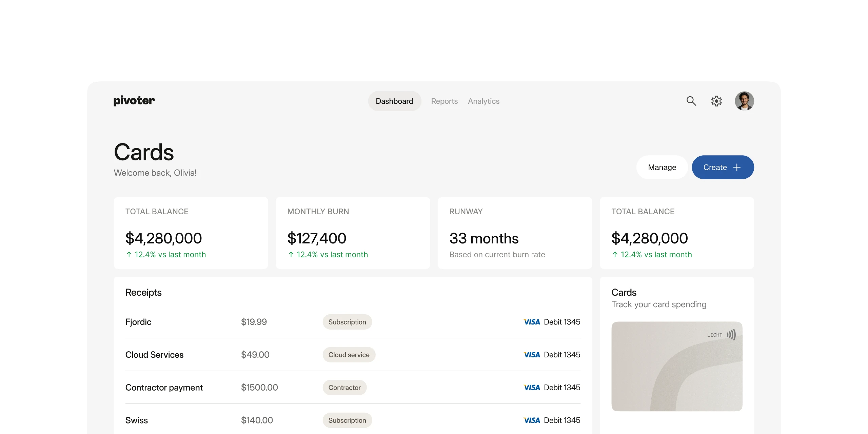Click the Swiss receipt name
868x434 pixels.
click(x=137, y=420)
